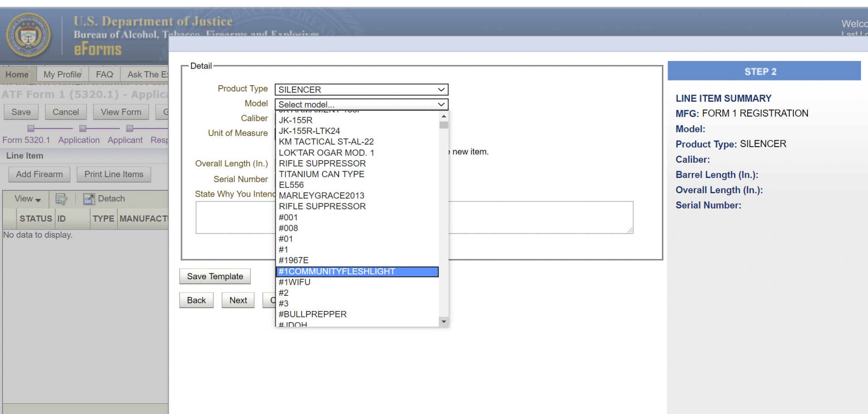Image resolution: width=868 pixels, height=414 pixels.
Task: Go to Applicant step in progress train
Action: point(125,140)
